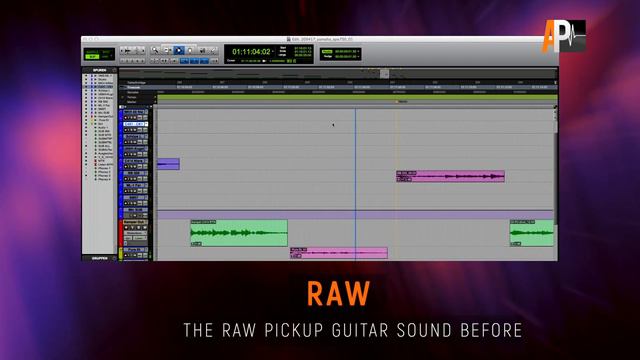Viewport: 640px width, 360px height.
Task: Select the Scrubber speaker tool
Action: pos(202,51)
